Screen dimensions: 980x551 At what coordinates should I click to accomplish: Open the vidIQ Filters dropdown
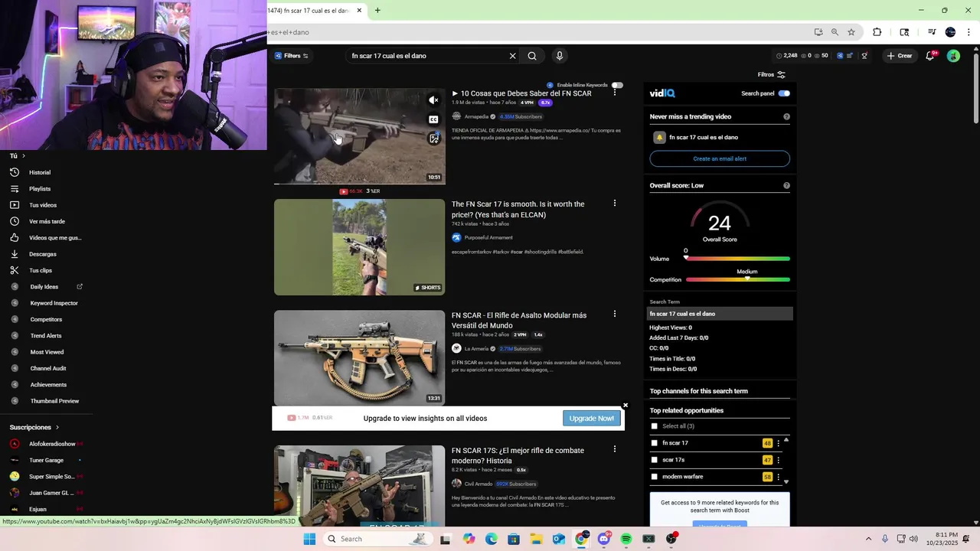[292, 56]
